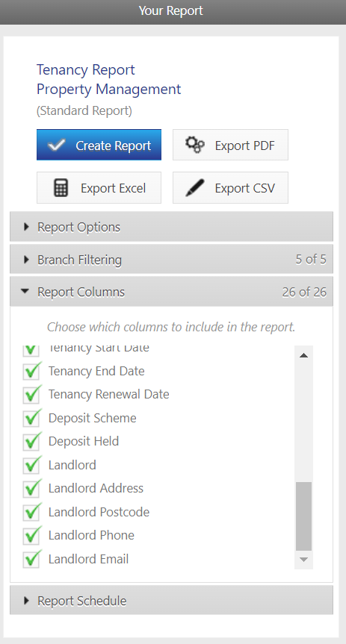This screenshot has height=644, width=346.
Task: Disable the Tenancy Renewal Date column
Action: (x=31, y=394)
